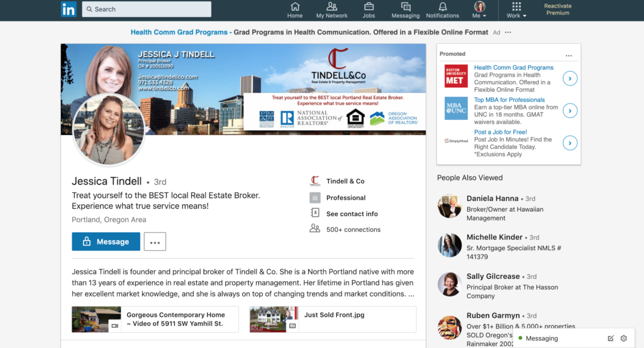Viewport: 644px width, 348px height.
Task: Open Gorgeous Contemporary Home video thumbnail
Action: click(96, 319)
